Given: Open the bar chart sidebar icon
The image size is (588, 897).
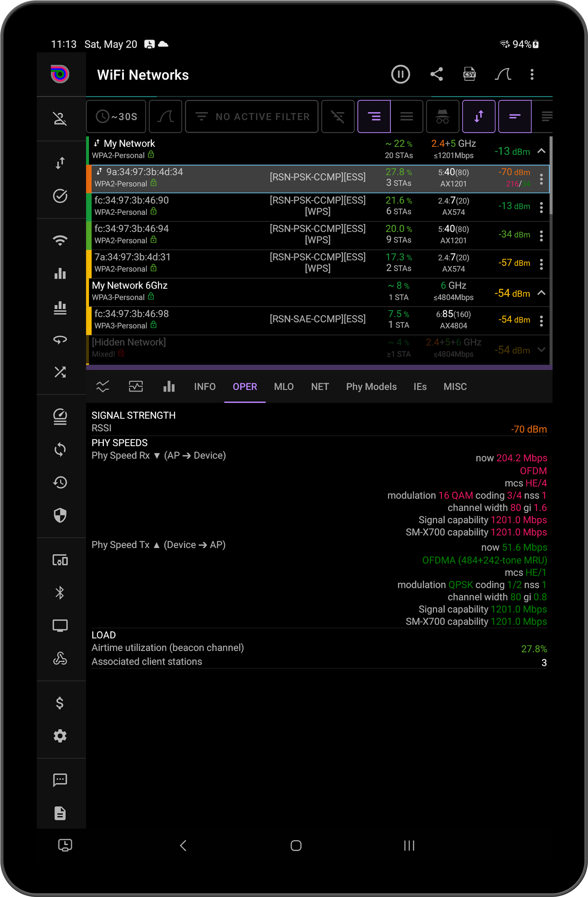Looking at the screenshot, I should pos(60,273).
